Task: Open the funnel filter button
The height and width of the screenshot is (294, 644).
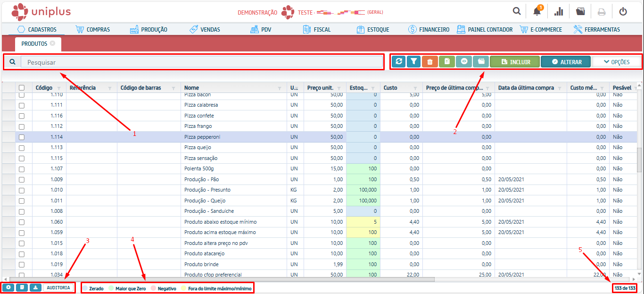Action: 414,62
